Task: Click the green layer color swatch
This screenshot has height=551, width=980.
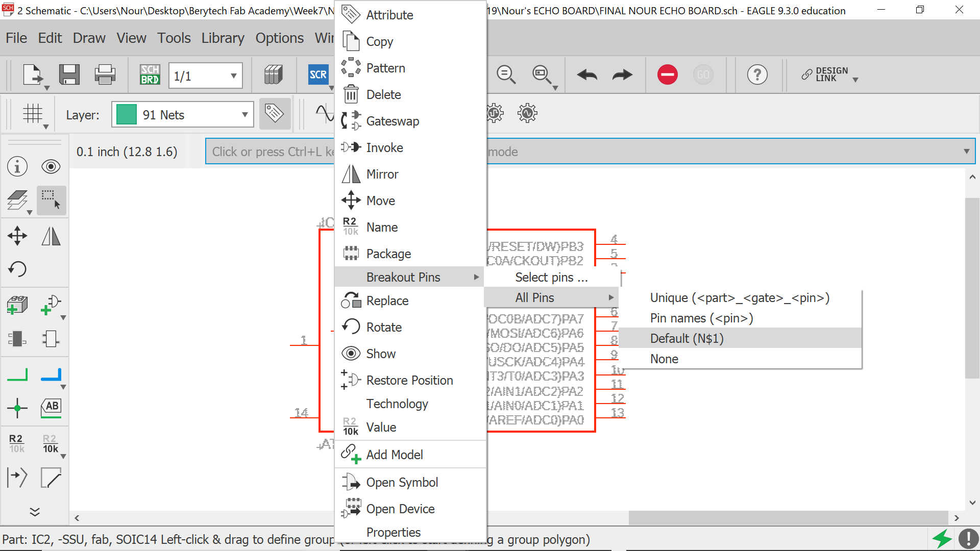Action: coord(126,114)
